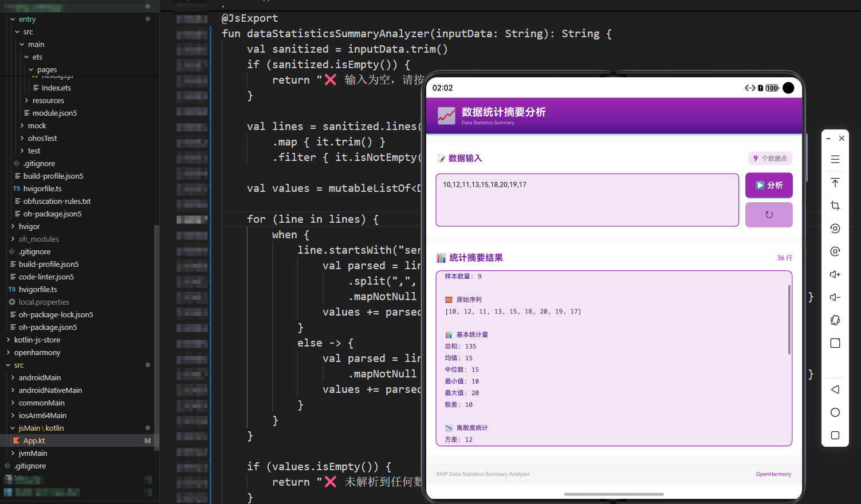Expand the kotlin-js-store folder
The height and width of the screenshot is (504, 861).
click(x=8, y=340)
